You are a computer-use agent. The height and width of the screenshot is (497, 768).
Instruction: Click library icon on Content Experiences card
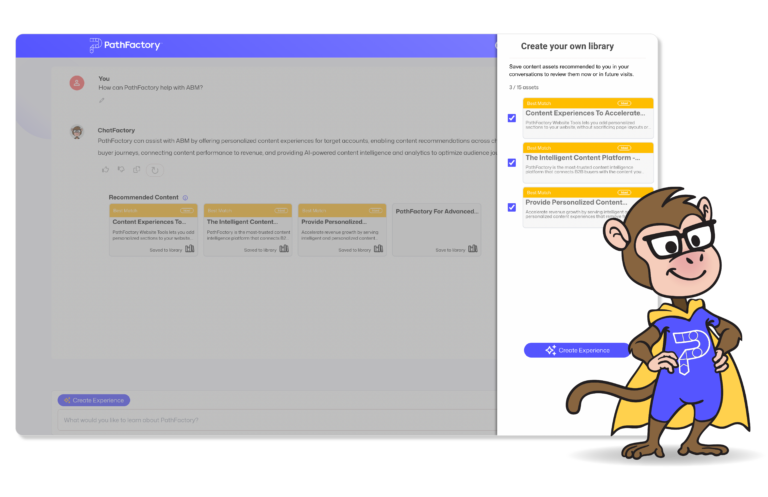click(x=190, y=249)
